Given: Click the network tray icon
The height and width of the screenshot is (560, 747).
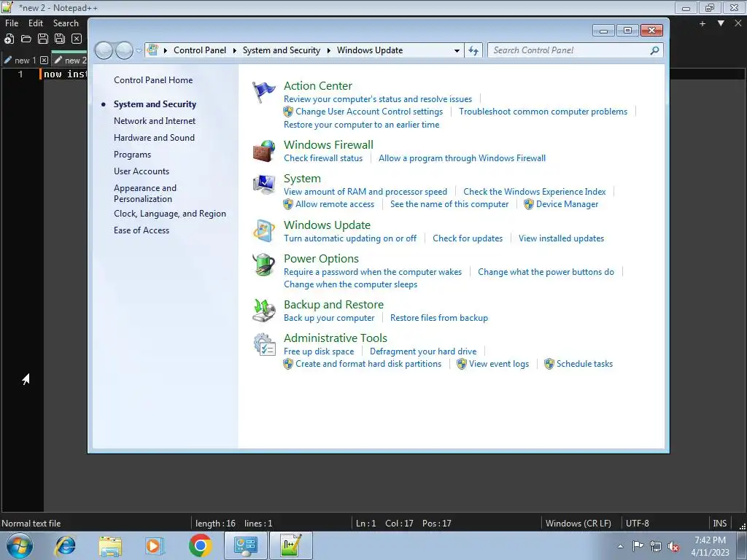Looking at the screenshot, I should pos(656,547).
